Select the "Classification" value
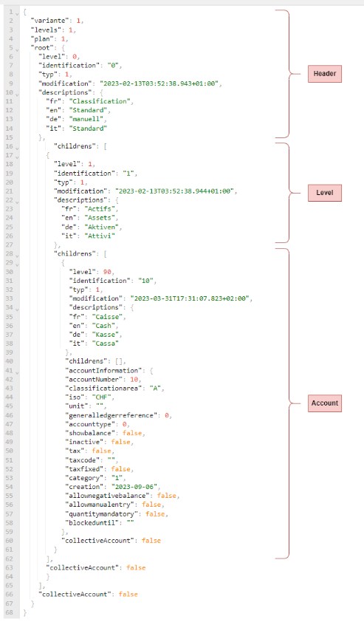This screenshot has width=364, height=622. [x=99, y=101]
